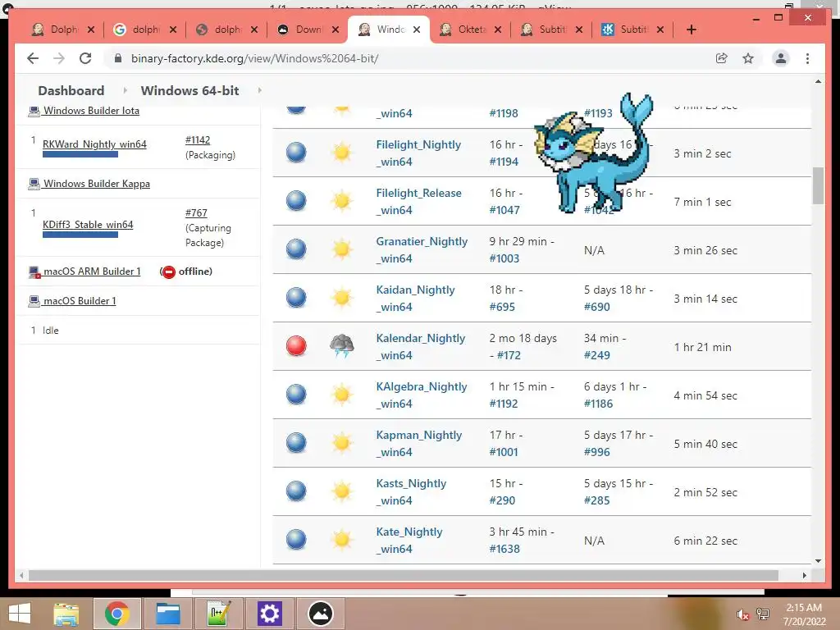Click the Chrome icon in the taskbar
This screenshot has height=630, width=840.
117,614
